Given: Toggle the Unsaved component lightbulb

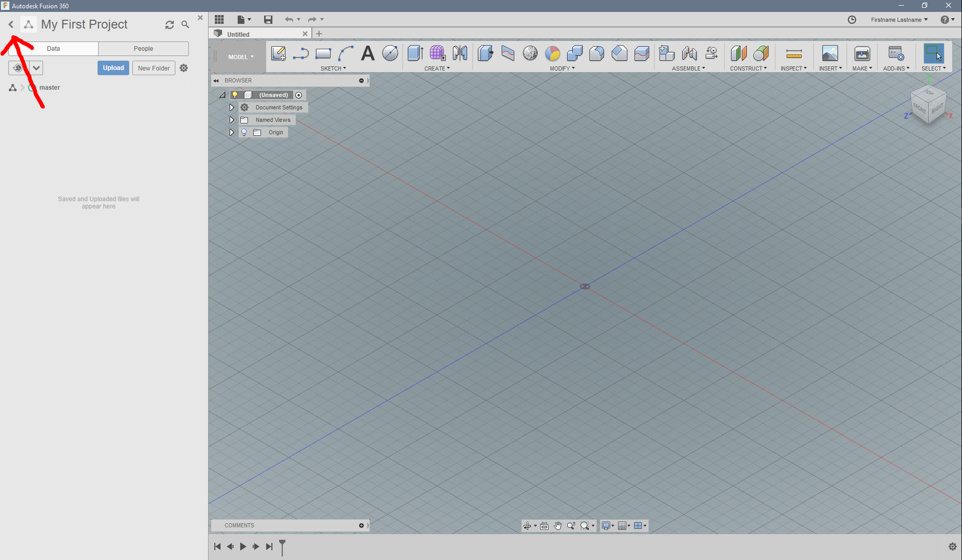Looking at the screenshot, I should tap(235, 95).
